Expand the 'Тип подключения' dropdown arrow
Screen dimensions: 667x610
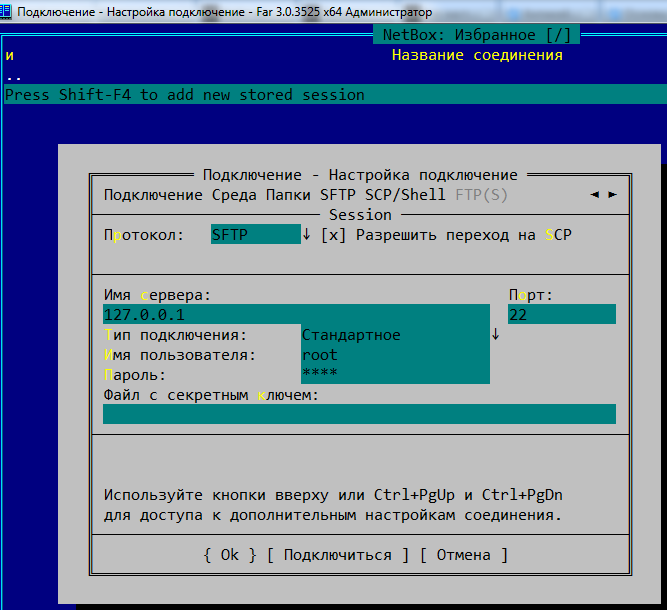[495, 335]
